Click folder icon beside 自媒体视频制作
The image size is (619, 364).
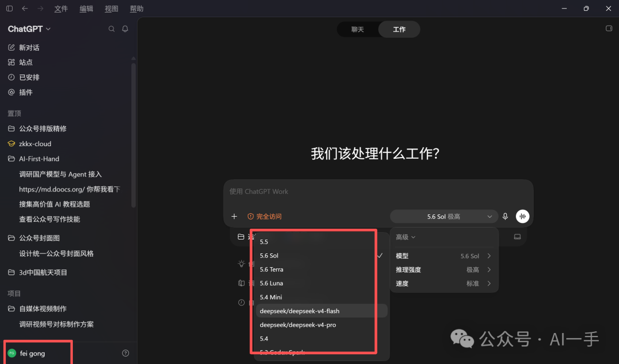[x=11, y=309]
